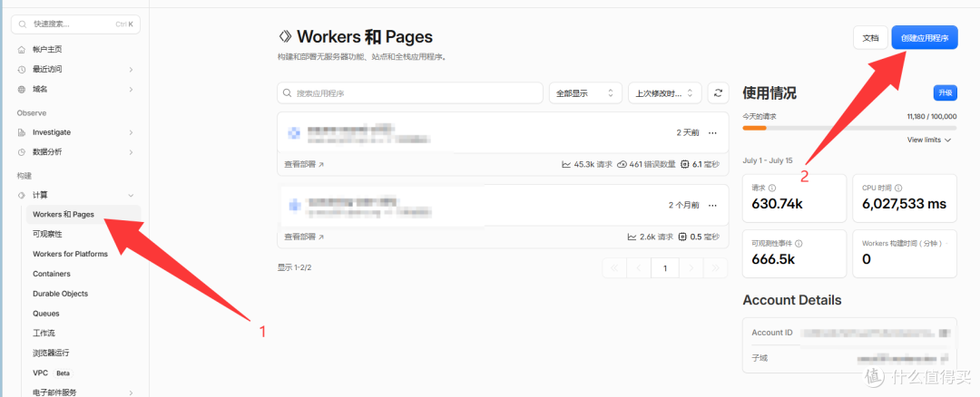Click the 6,027,533 ms CPU time value
This screenshot has height=397, width=980.
tap(905, 204)
